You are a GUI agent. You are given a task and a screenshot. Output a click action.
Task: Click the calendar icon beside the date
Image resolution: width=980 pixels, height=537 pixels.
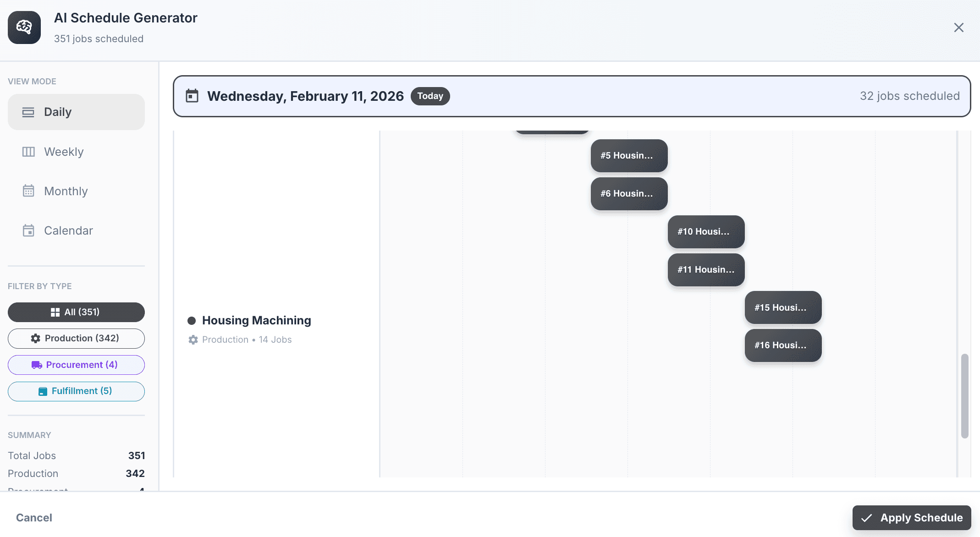192,96
